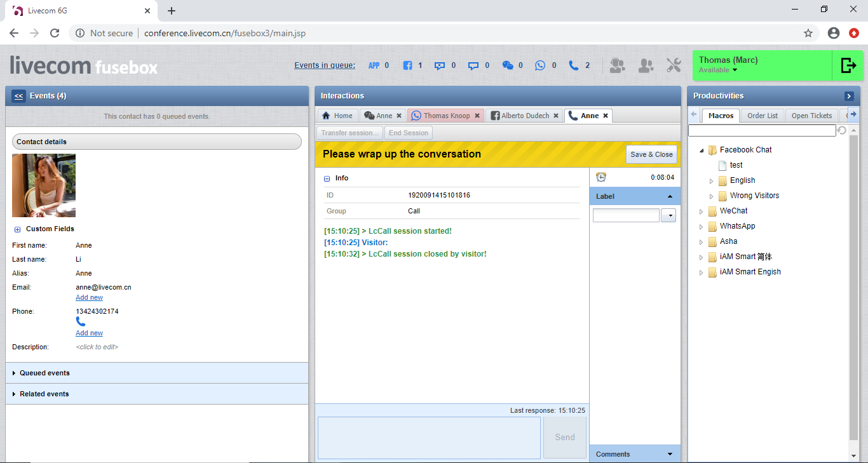Click the logout icon beside Thomas (Marc)
The height and width of the screenshot is (463, 868).
[848, 65]
